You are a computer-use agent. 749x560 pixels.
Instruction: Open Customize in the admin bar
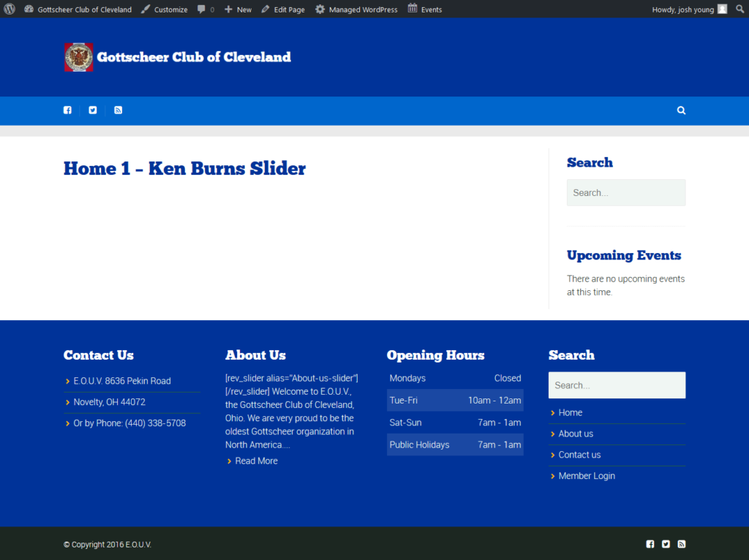click(x=165, y=9)
